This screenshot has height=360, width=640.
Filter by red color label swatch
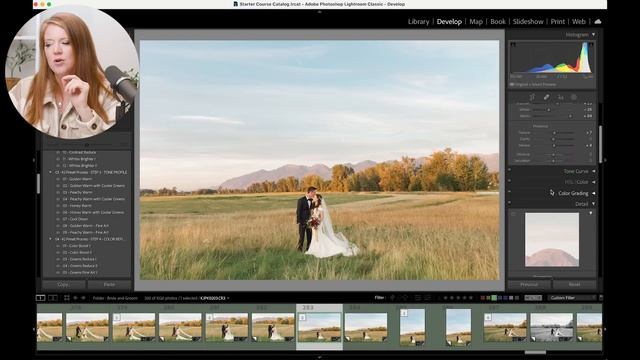pos(483,298)
